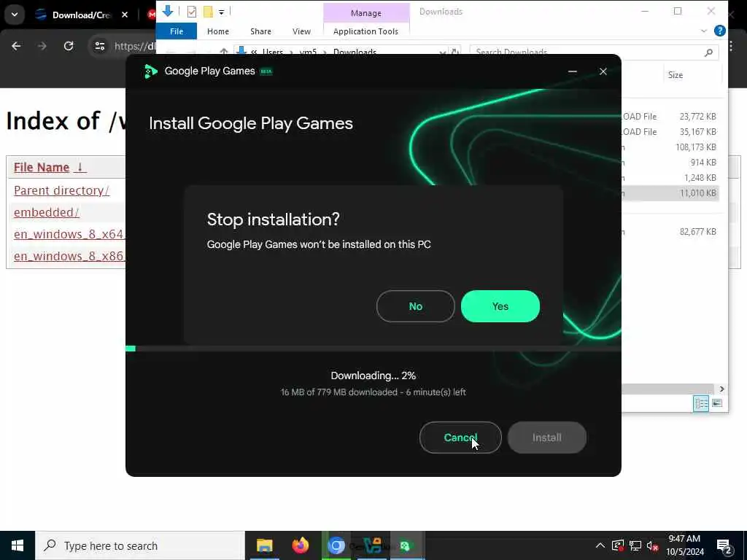
Task: Show hidden system tray icons
Action: [x=600, y=545]
